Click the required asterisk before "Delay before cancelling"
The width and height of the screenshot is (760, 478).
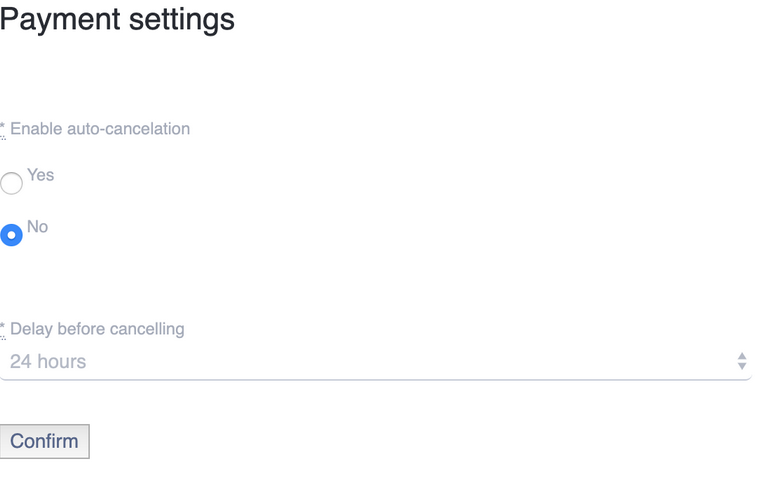(x=3, y=329)
